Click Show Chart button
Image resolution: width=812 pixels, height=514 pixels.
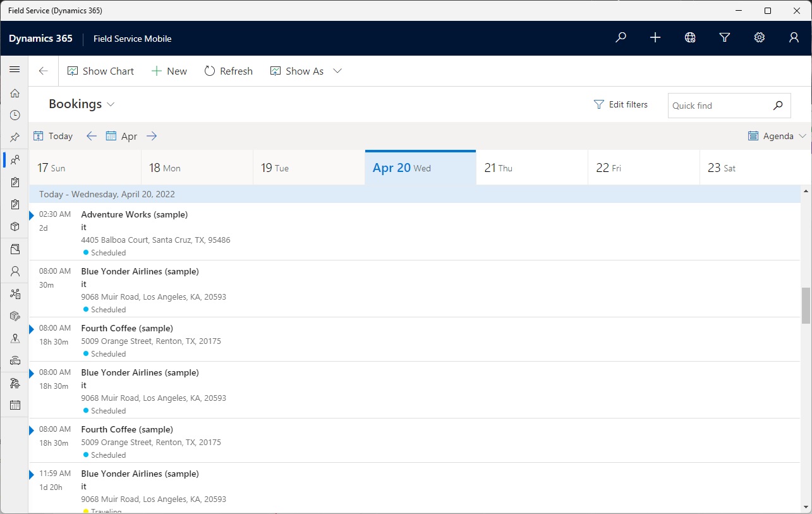click(x=100, y=71)
